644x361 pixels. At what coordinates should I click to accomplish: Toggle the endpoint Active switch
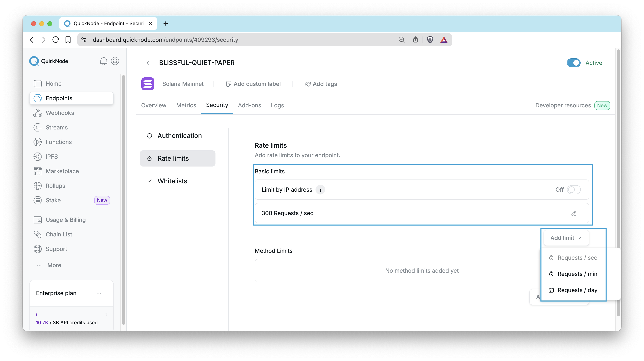[574, 63]
